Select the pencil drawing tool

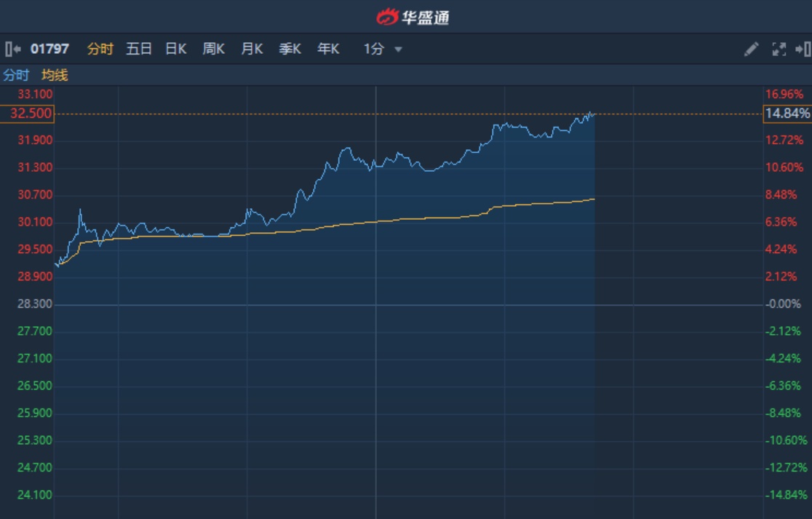click(752, 49)
